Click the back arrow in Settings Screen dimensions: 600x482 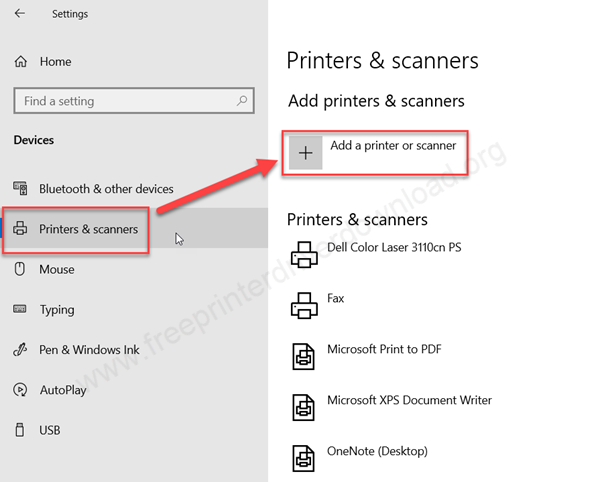(x=21, y=14)
